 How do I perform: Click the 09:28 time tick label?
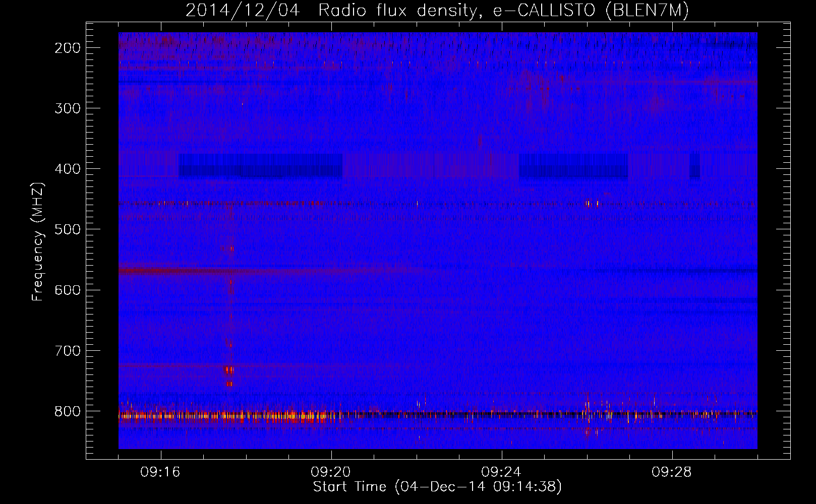pyautogui.click(x=672, y=472)
